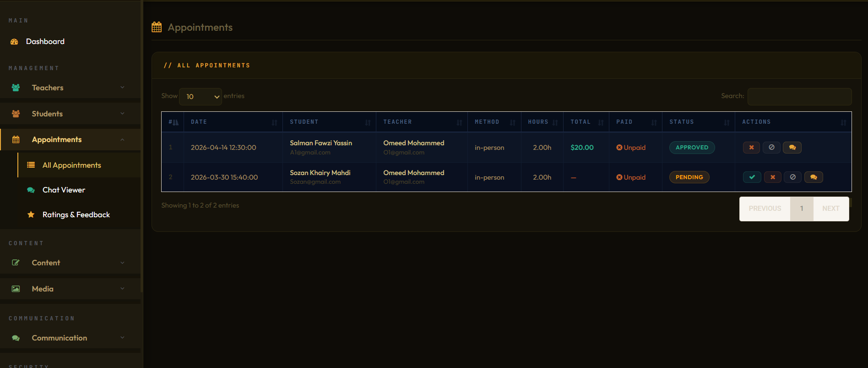Reject Salman Fawzi Yassin's appointment with the X icon
868x368 pixels.
point(751,148)
